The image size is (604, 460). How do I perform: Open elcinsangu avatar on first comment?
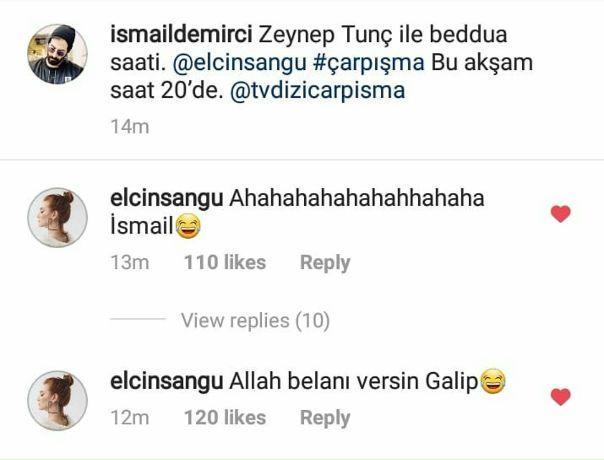pyautogui.click(x=57, y=217)
